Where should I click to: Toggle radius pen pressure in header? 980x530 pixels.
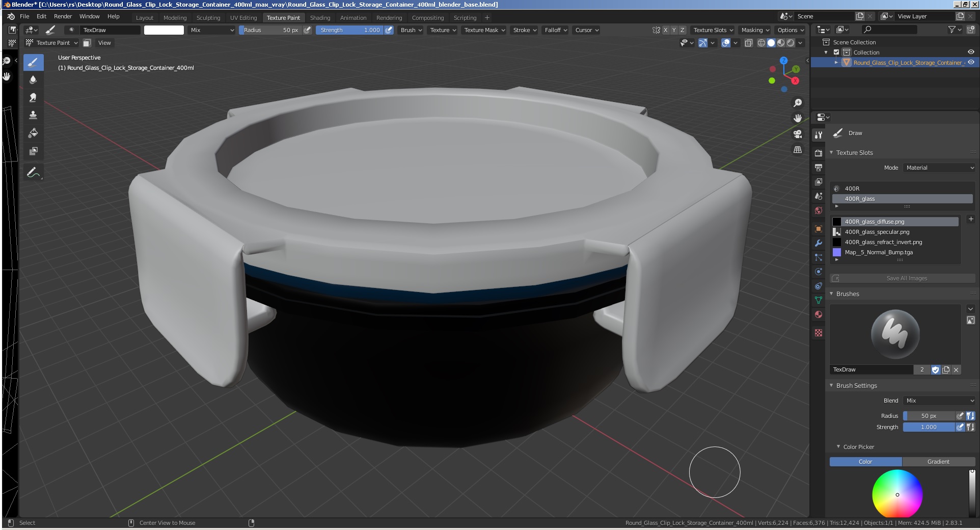point(307,30)
